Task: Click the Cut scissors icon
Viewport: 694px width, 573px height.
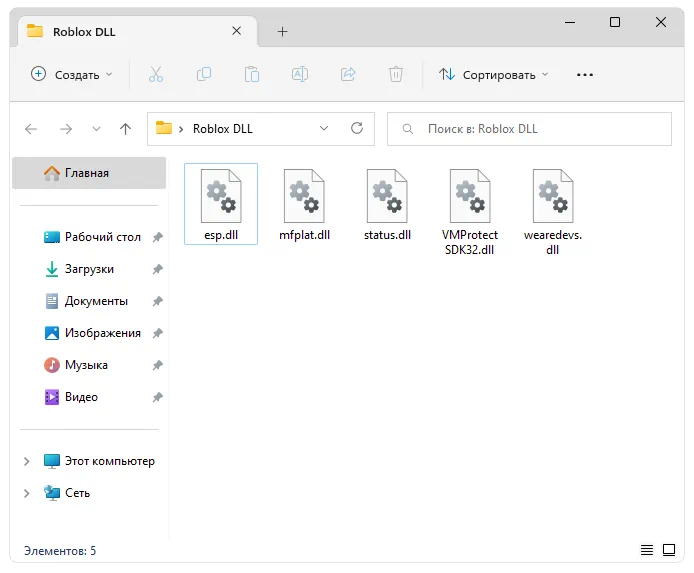Action: [156, 74]
